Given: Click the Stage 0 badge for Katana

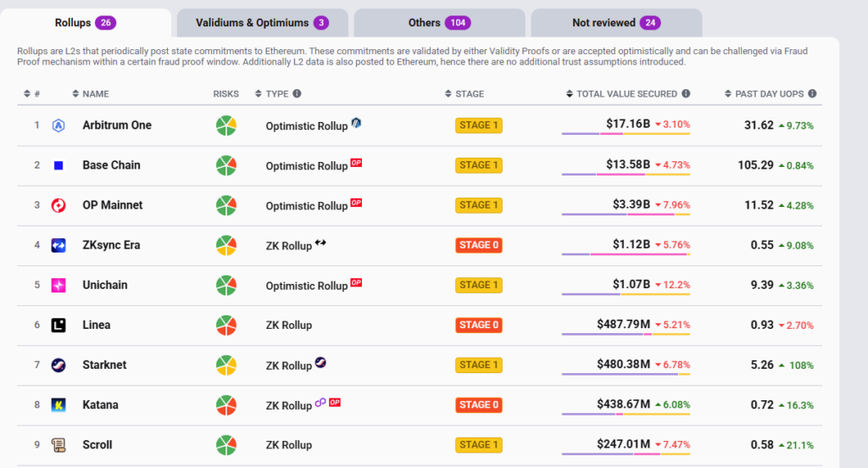Looking at the screenshot, I should click(479, 404).
